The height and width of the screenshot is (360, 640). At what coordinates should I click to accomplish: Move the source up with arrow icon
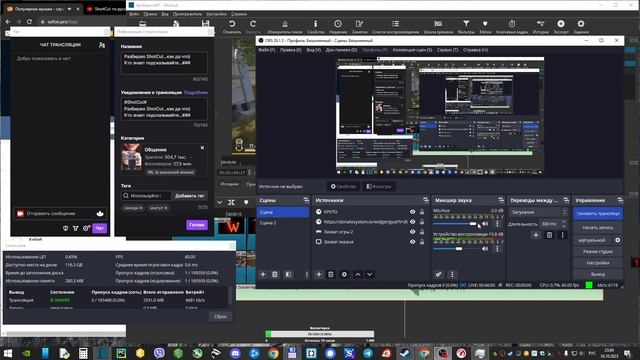pos(358,274)
